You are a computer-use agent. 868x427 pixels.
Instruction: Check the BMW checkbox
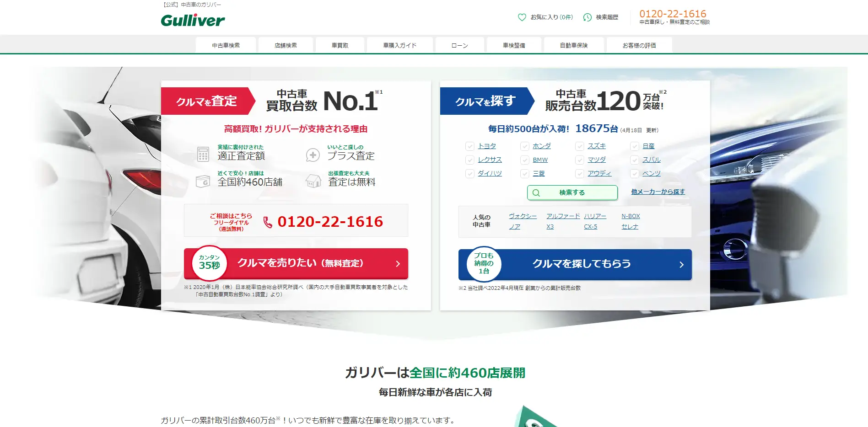[x=524, y=160]
